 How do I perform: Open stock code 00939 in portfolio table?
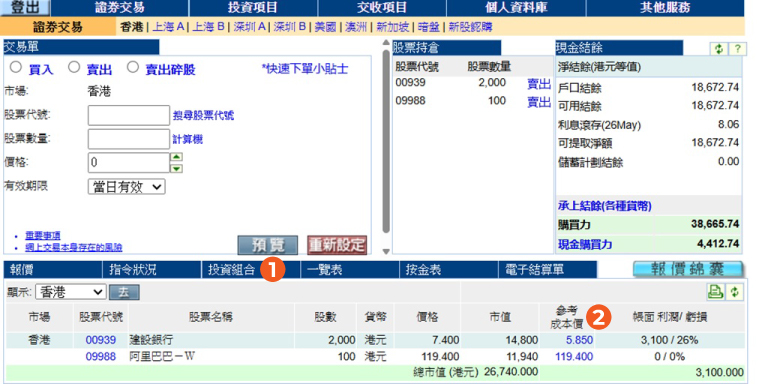(101, 340)
